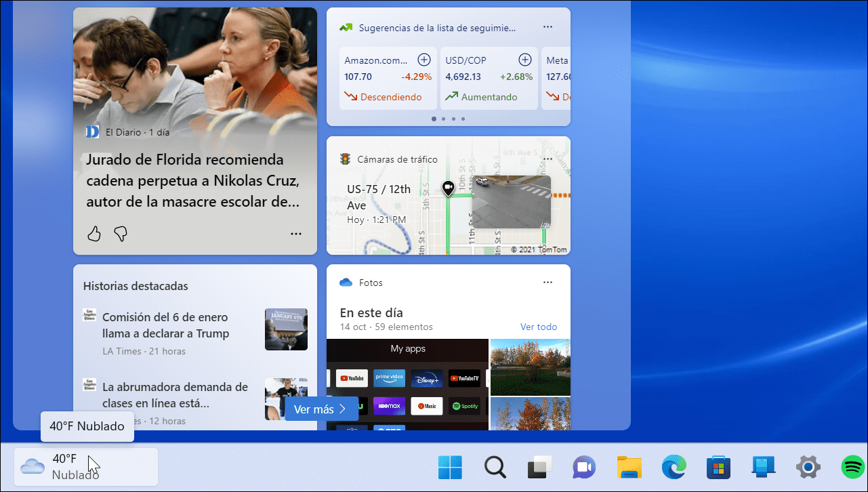This screenshot has height=492, width=868.
Task: Dislike the Nikolas Cruz news article
Action: (120, 233)
